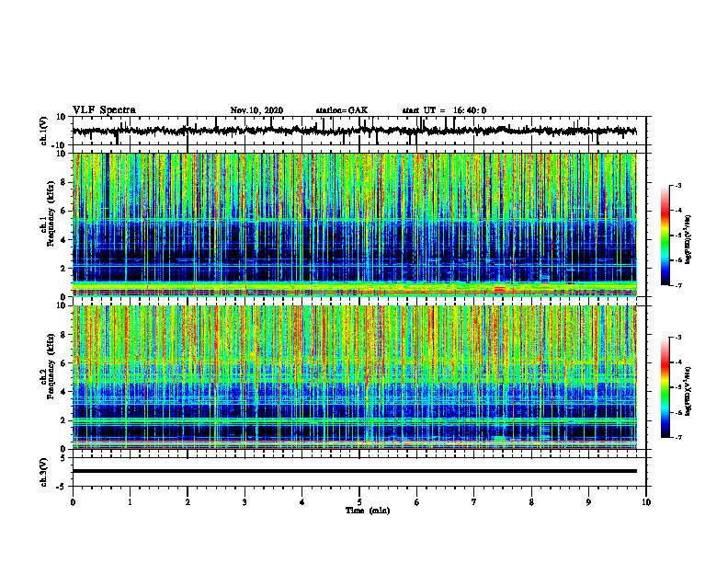728x563 pixels.
Task: Click the '-7' label below ch.2 colorbar
Action: coord(678,438)
